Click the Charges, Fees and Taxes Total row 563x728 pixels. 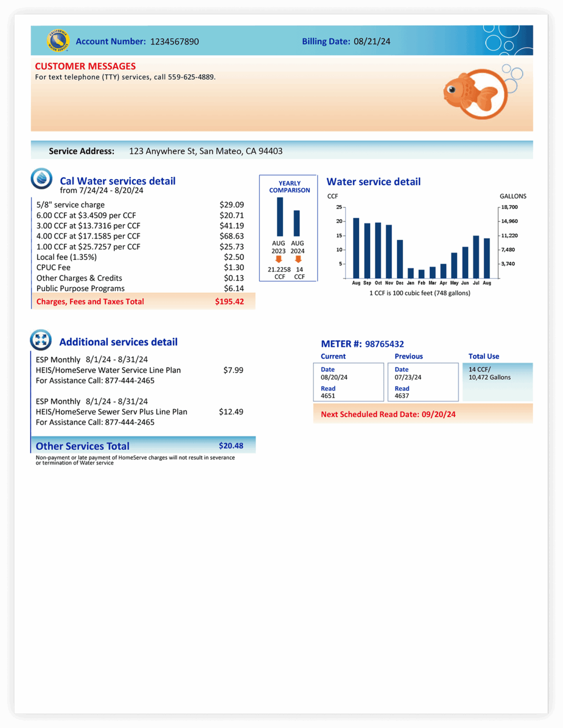142,301
